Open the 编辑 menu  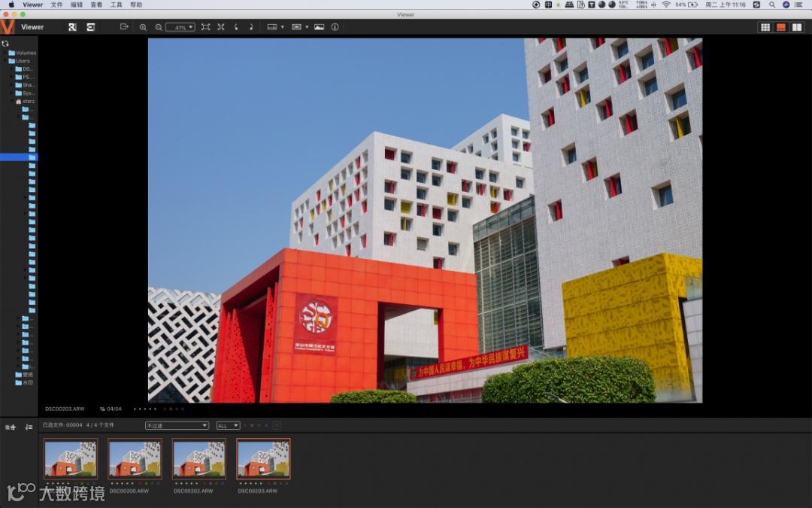pos(77,5)
